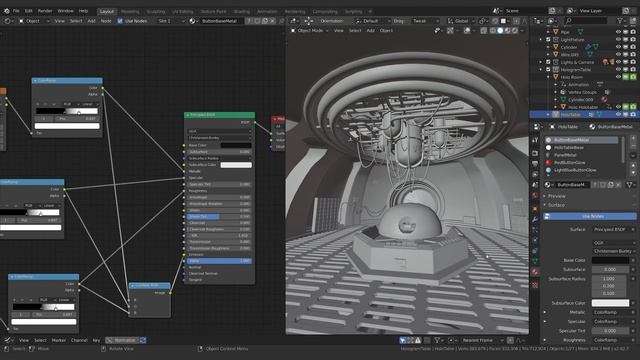This screenshot has width=640, height=360.
Task: Switch to the Modeling workspace tab
Action: [130, 11]
